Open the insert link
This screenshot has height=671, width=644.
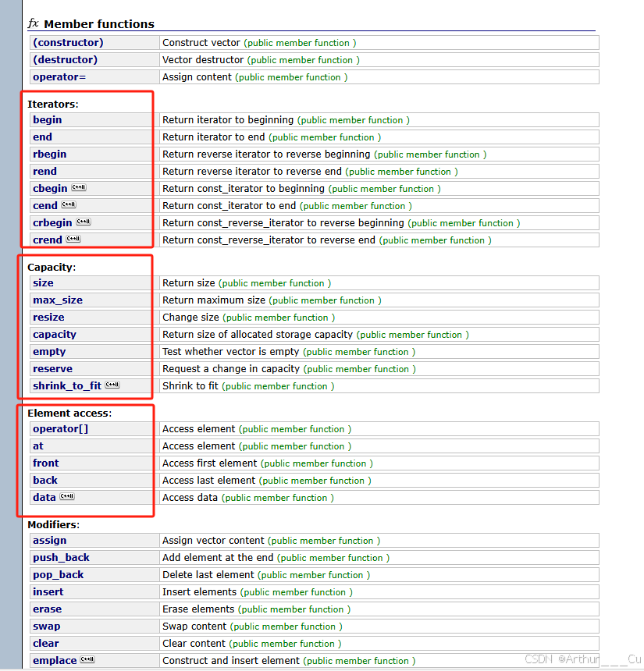click(x=48, y=592)
